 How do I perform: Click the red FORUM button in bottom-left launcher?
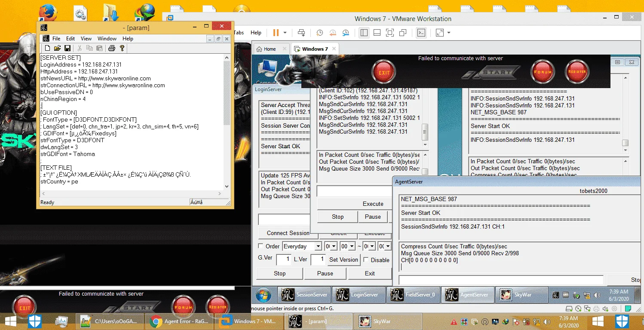pos(184,307)
